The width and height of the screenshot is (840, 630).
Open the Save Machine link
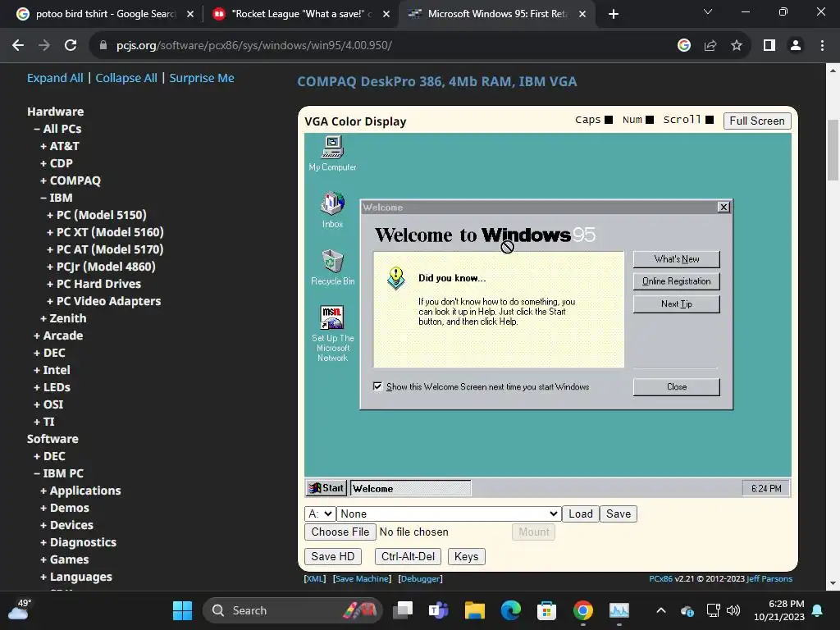[362, 578]
